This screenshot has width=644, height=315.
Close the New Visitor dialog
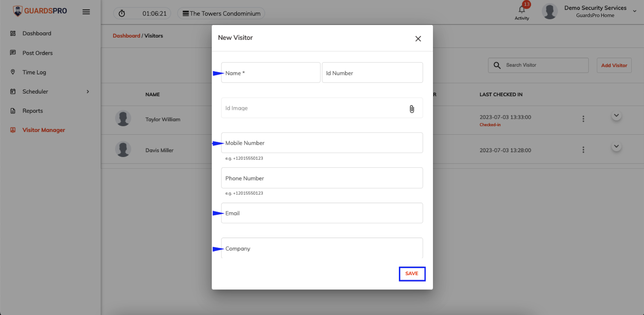point(418,39)
